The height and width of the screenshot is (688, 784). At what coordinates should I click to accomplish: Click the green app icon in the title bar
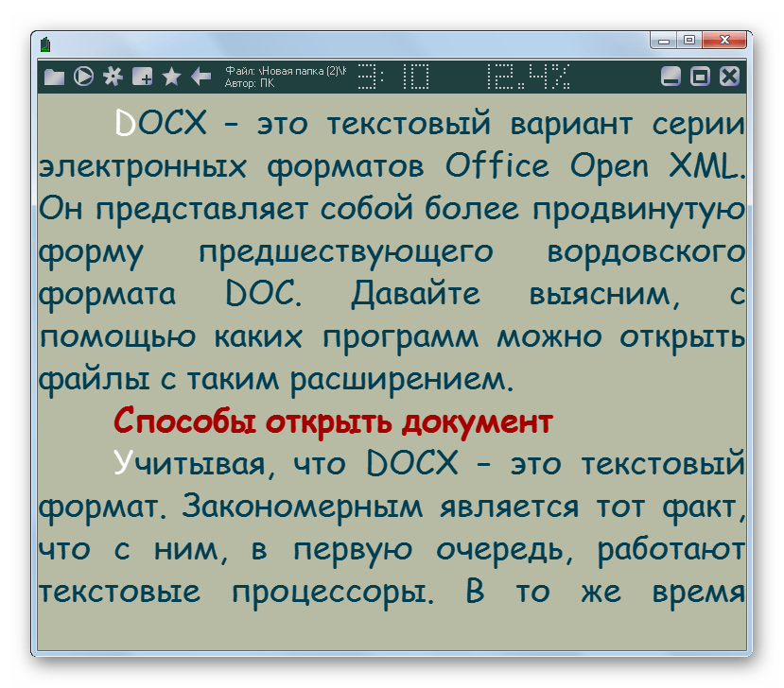click(x=45, y=43)
